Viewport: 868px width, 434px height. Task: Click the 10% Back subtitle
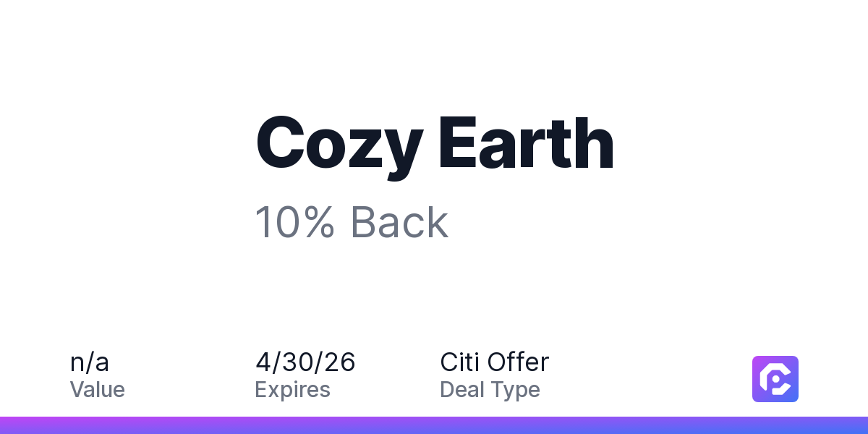352,223
